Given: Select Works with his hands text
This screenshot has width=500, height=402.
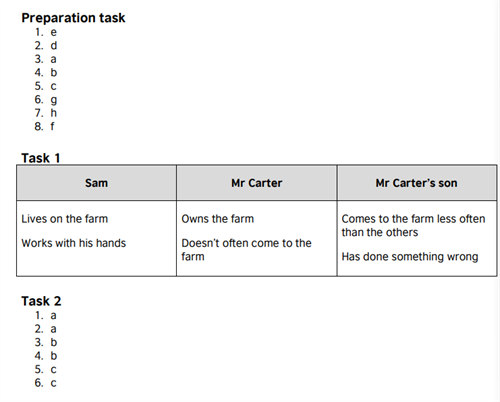Looking at the screenshot, I should coord(74,243).
